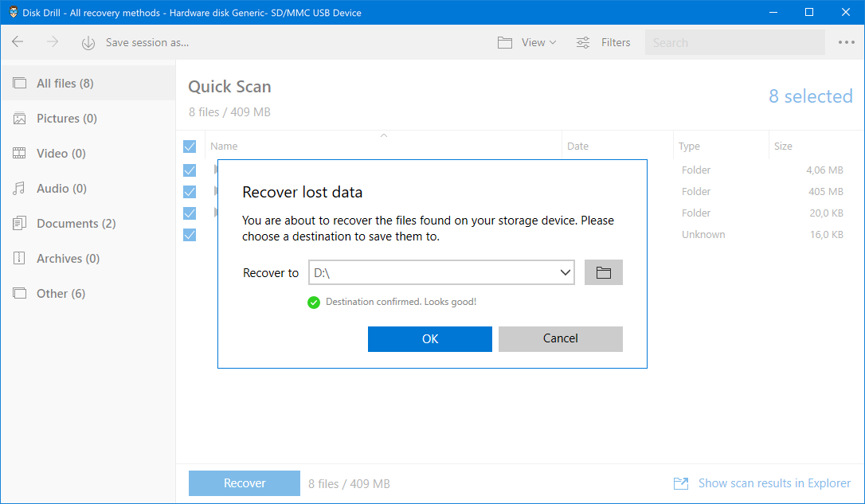Click the All files category icon
The width and height of the screenshot is (865, 504).
coord(19,84)
